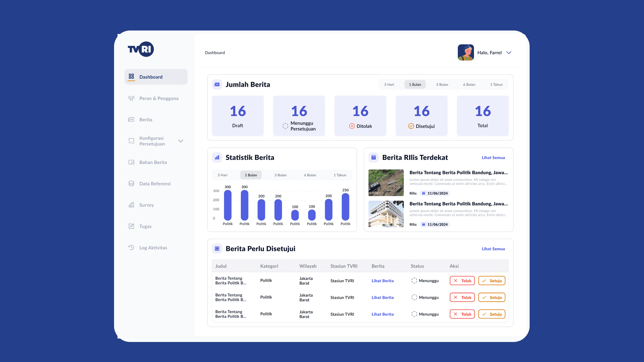644x362 pixels.
Task: Select 1 Tahun filter in Jumlah Berita
Action: pos(496,84)
